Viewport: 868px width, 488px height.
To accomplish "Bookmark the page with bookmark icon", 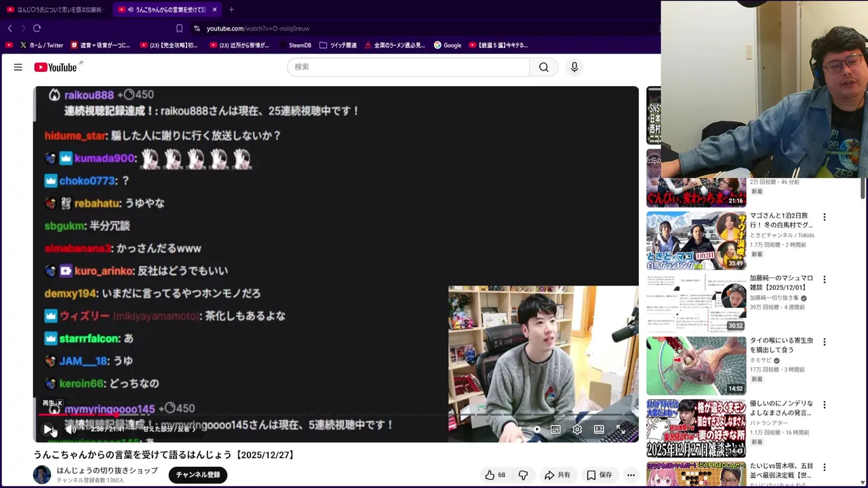I will click(179, 28).
